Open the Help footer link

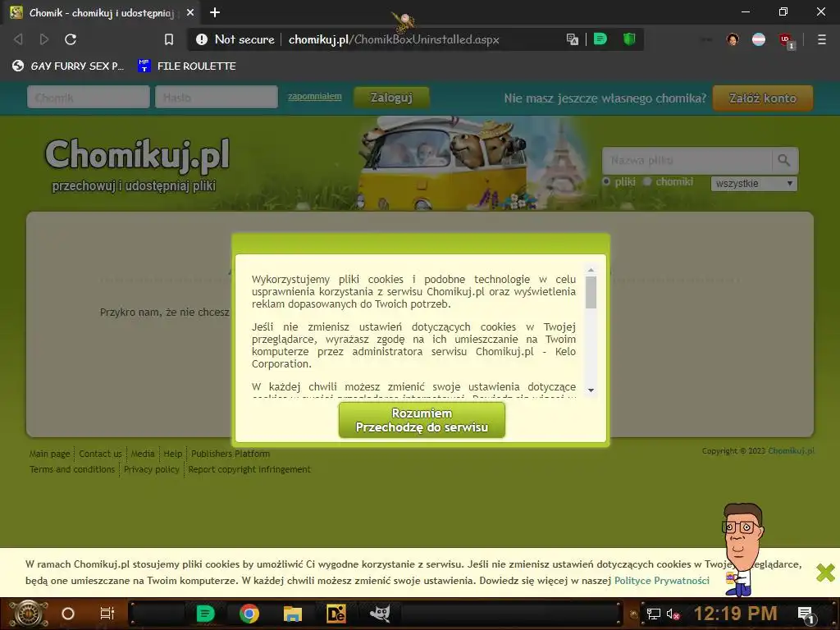[172, 454]
